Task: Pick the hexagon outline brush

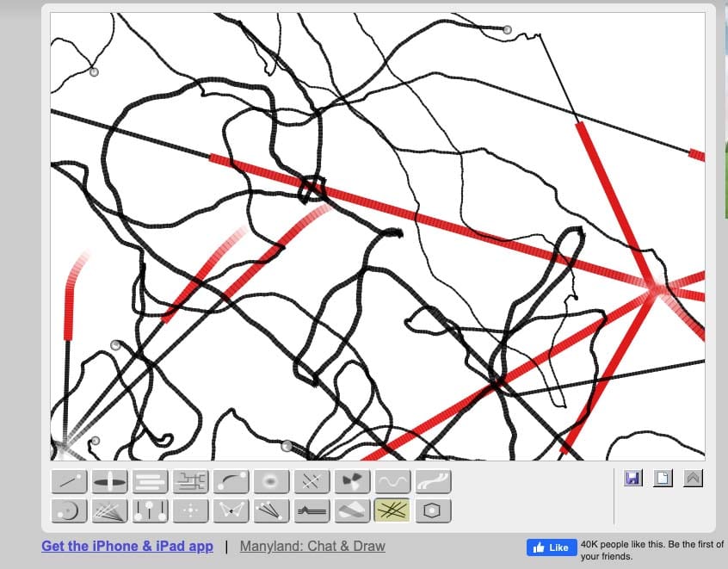Action: (433, 511)
